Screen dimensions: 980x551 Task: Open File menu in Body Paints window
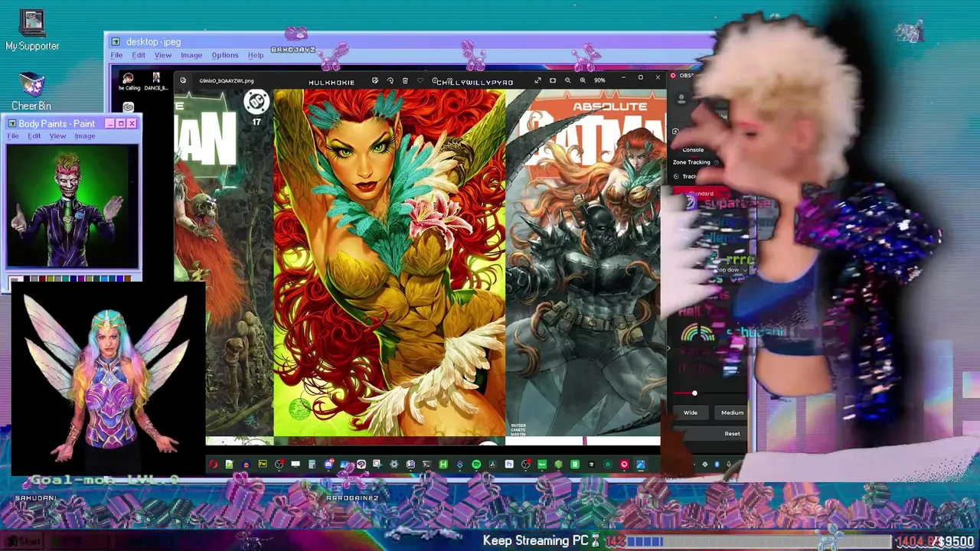pyautogui.click(x=13, y=136)
